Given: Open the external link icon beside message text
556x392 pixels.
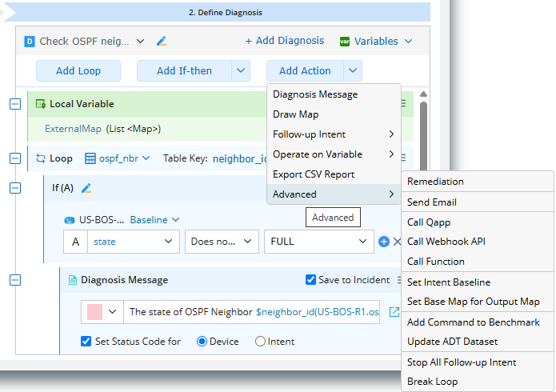Looking at the screenshot, I should (x=394, y=312).
